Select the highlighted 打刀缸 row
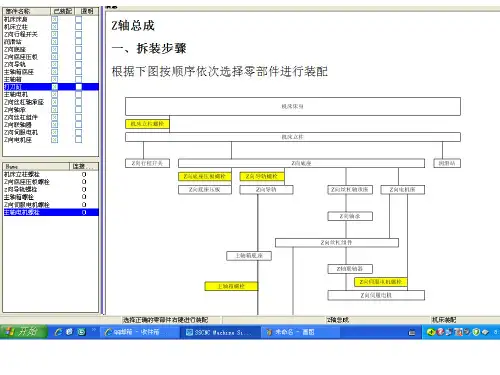 click(x=51, y=87)
